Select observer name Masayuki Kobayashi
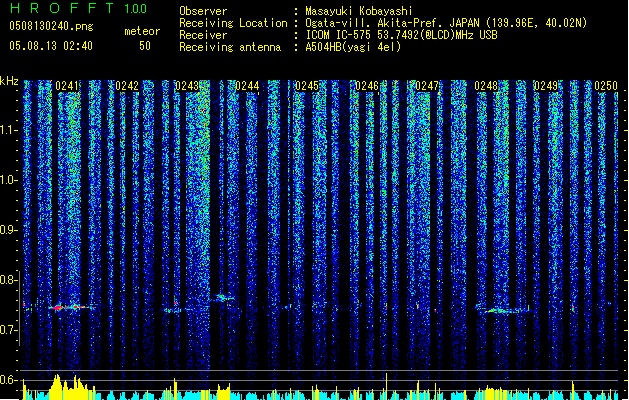 359,11
